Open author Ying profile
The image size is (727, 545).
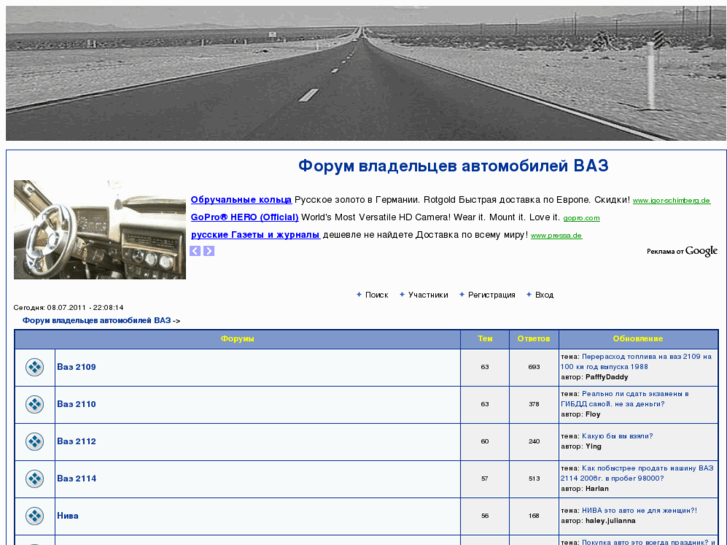tap(593, 446)
